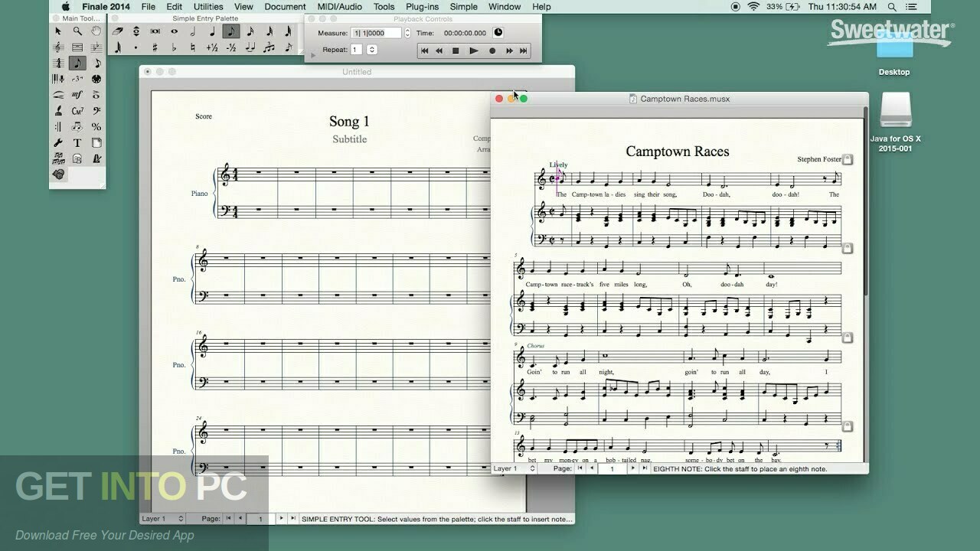Viewport: 980px width, 551px height.
Task: Open the File menu
Action: pyautogui.click(x=148, y=7)
